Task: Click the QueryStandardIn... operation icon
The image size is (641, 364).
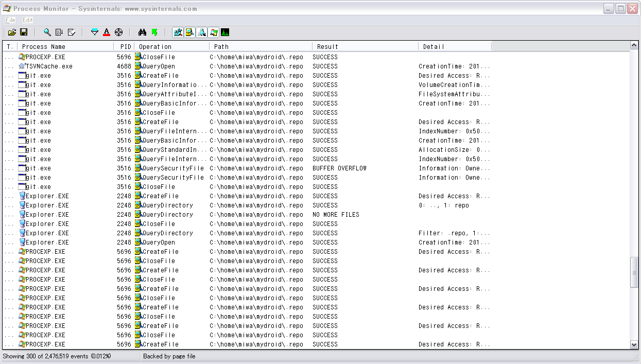Action: pyautogui.click(x=138, y=150)
